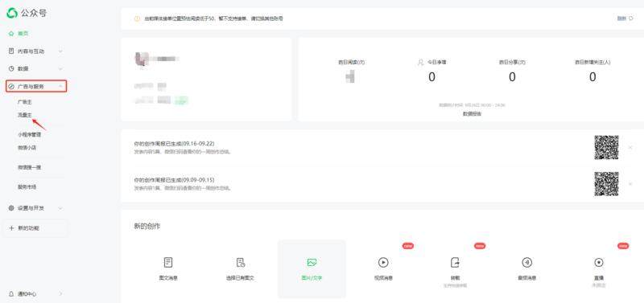
Task: Dismiss the 09.16-09.22 weekly report notice
Action: (x=630, y=147)
